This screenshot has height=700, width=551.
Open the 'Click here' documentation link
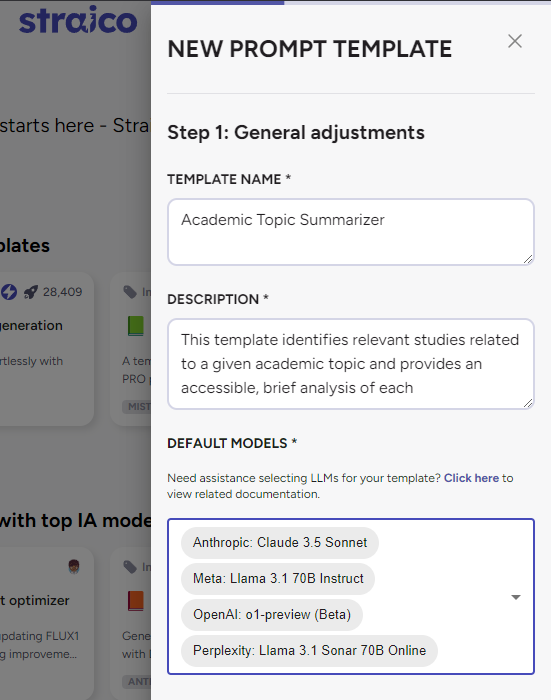[x=471, y=478]
